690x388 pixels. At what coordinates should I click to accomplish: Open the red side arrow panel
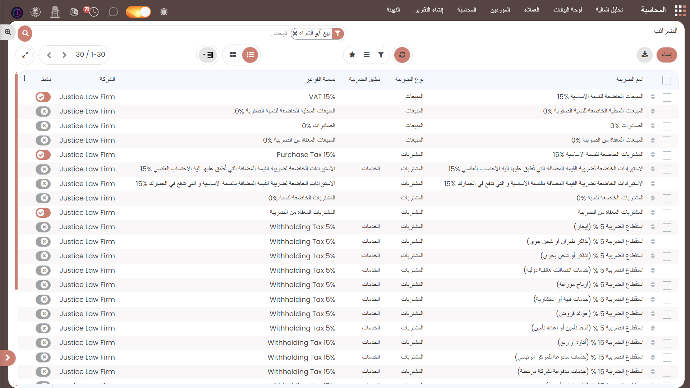pos(7,358)
